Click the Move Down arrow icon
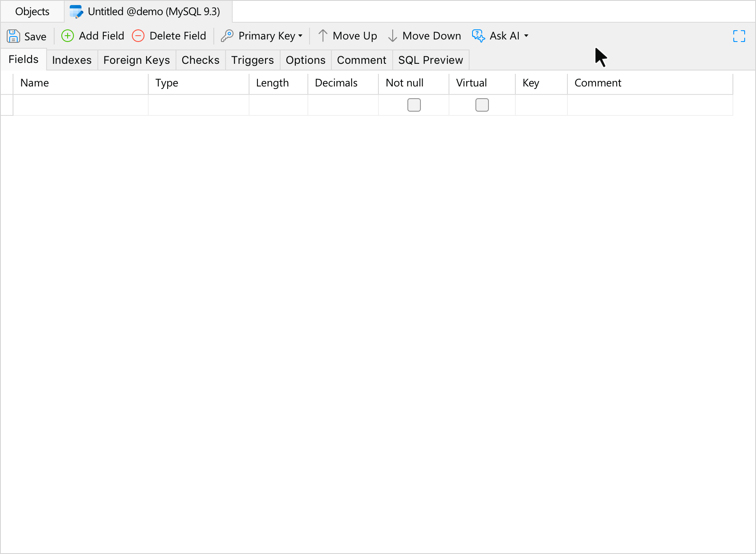This screenshot has height=554, width=756. coord(392,36)
